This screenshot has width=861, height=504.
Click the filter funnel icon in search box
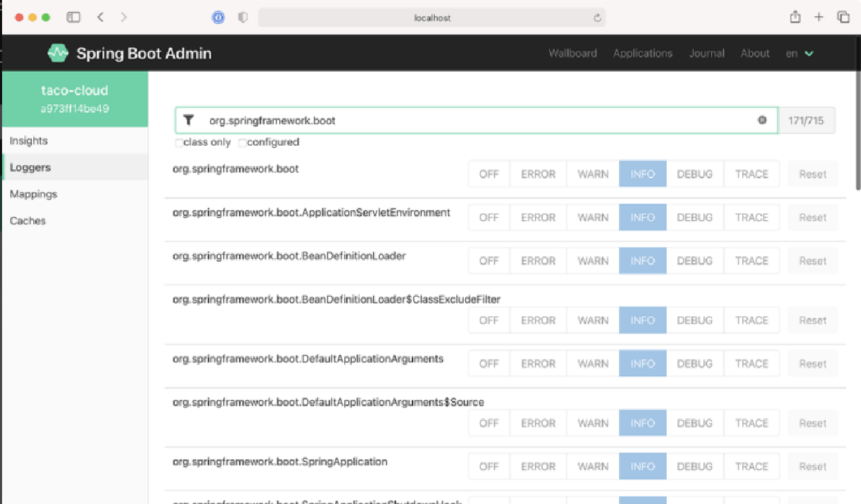[x=189, y=120]
